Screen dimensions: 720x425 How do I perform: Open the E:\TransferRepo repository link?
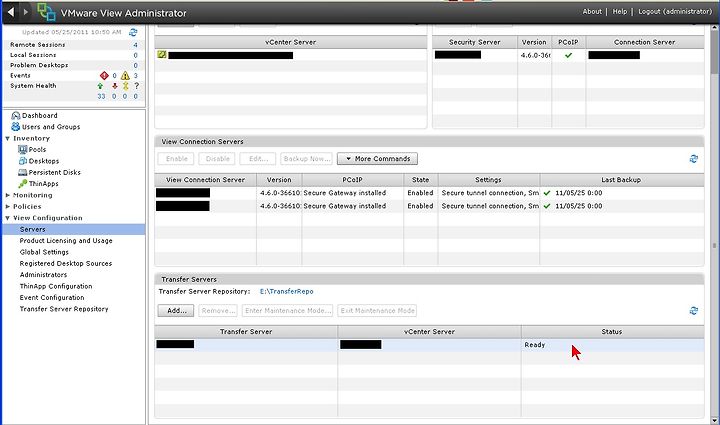[287, 291]
